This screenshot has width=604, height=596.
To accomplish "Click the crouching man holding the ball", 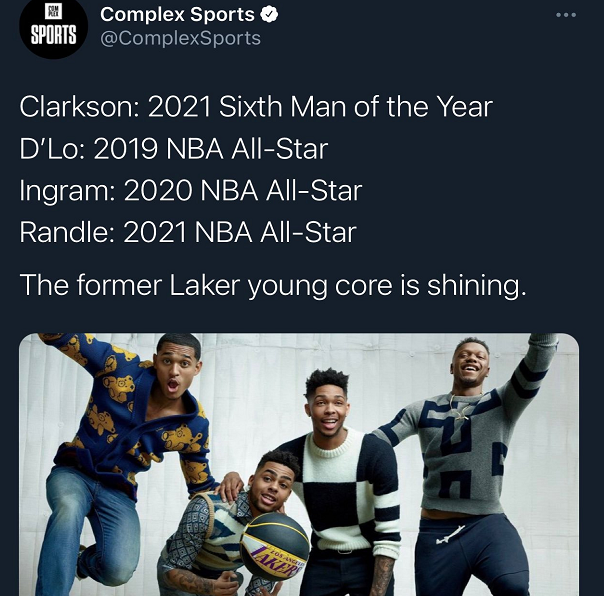I will [x=231, y=526].
